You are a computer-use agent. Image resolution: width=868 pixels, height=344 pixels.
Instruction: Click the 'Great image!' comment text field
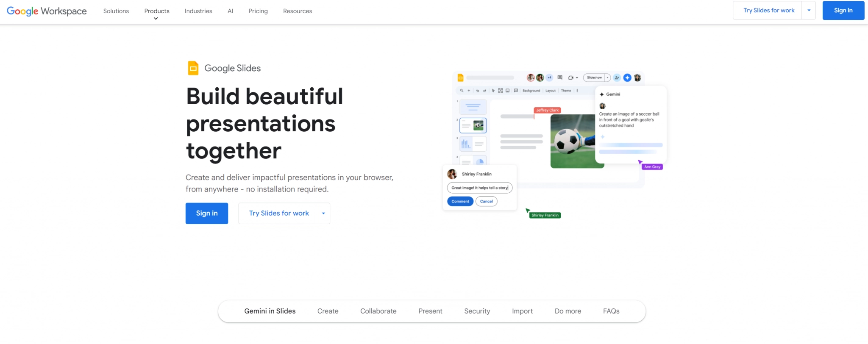coord(479,188)
